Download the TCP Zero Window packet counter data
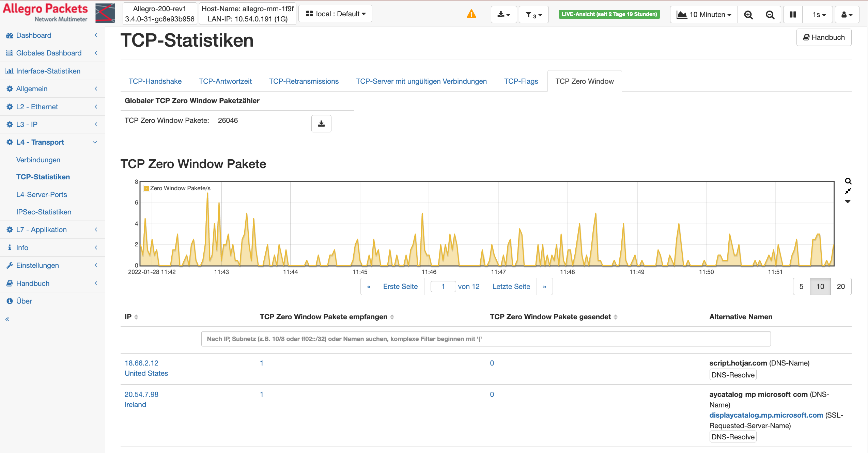 pos(321,124)
